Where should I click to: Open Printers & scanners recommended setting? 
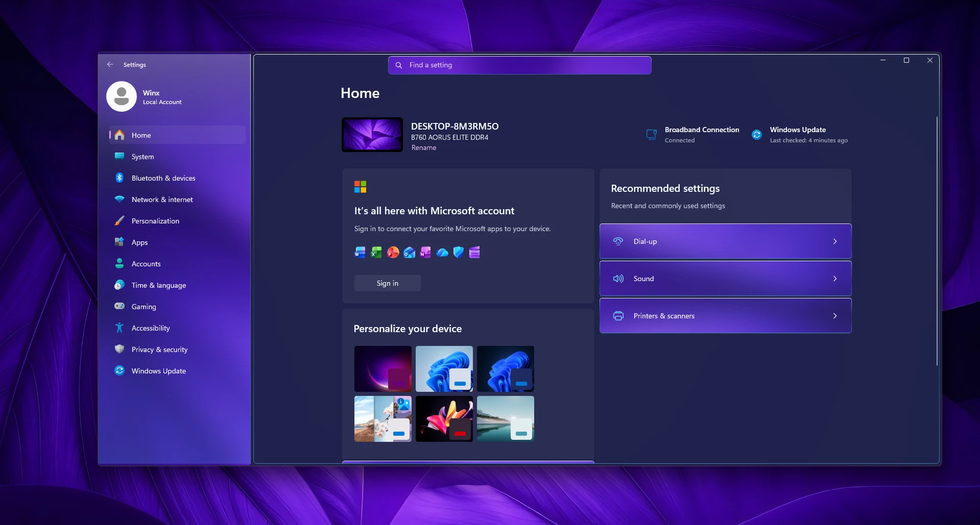tap(725, 316)
